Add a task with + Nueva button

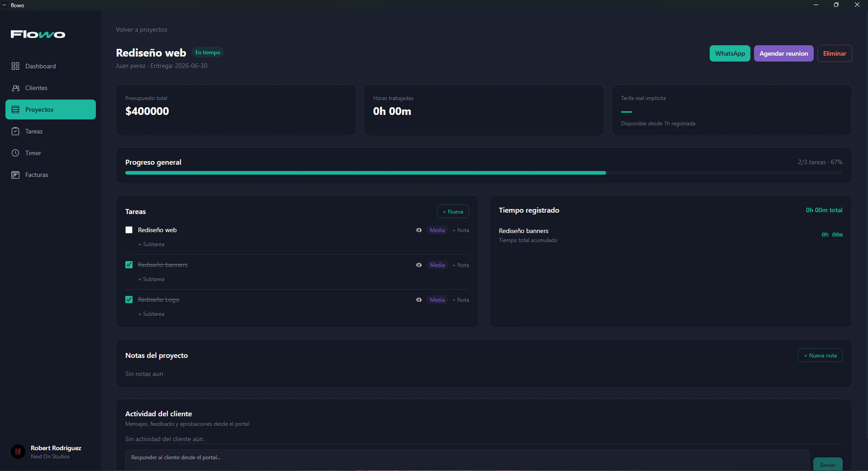tap(453, 212)
